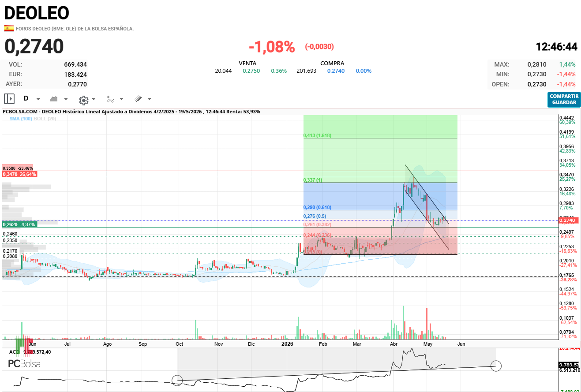Toggle the side panel icon in the toolbar

click(x=9, y=99)
